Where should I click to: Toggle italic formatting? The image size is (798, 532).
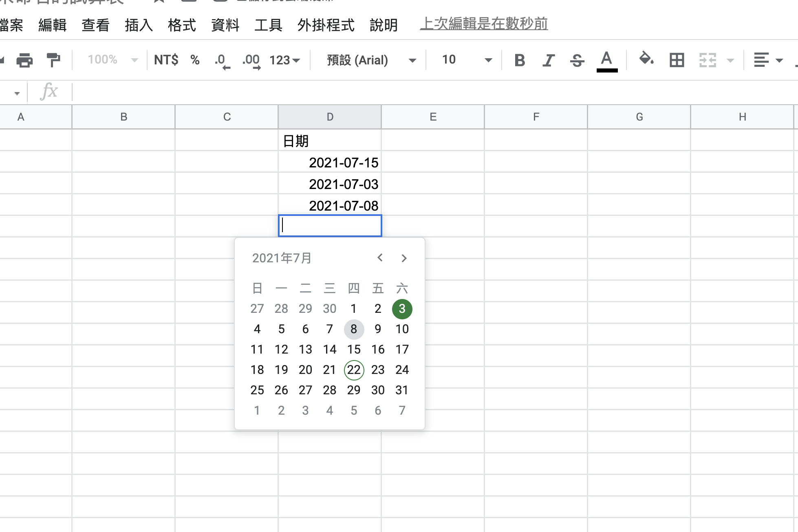tap(548, 60)
